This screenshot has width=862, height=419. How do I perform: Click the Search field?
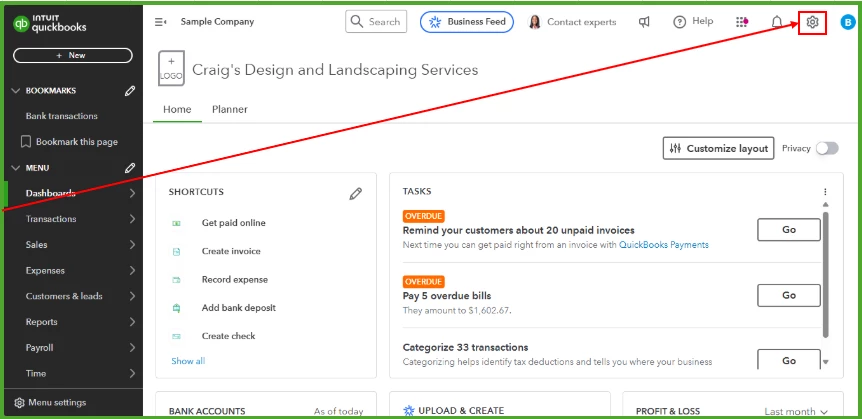[376, 22]
